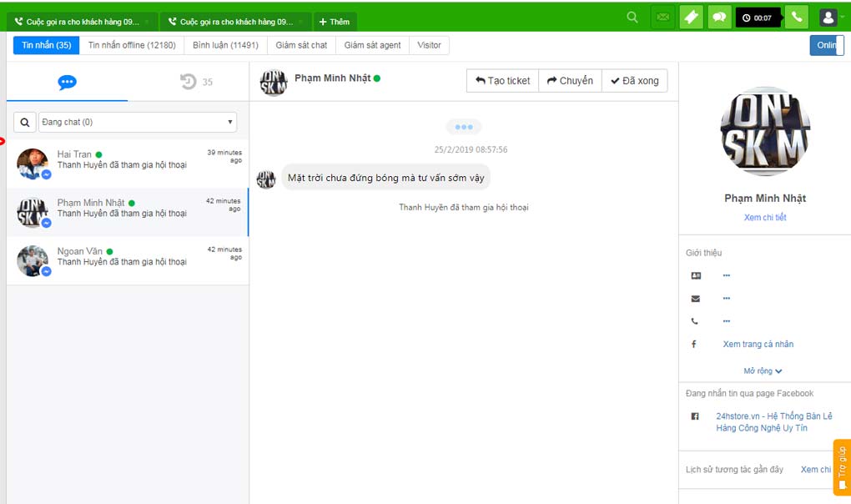Click the green phone call icon
The image size is (851, 504).
(x=797, y=18)
